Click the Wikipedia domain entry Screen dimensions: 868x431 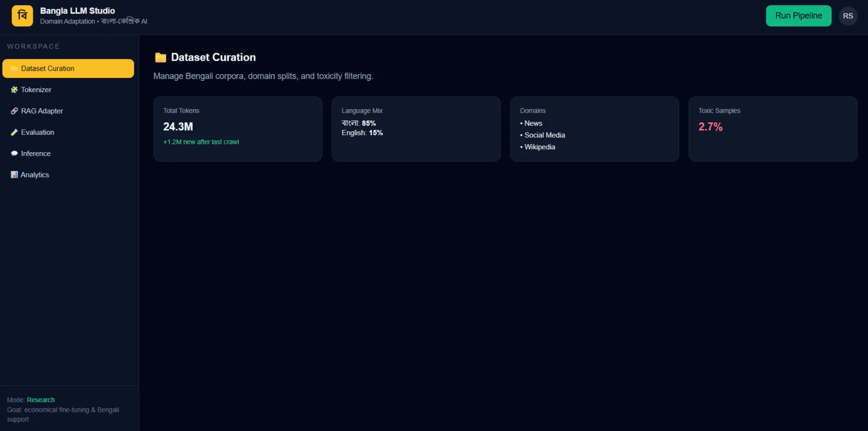coord(539,147)
